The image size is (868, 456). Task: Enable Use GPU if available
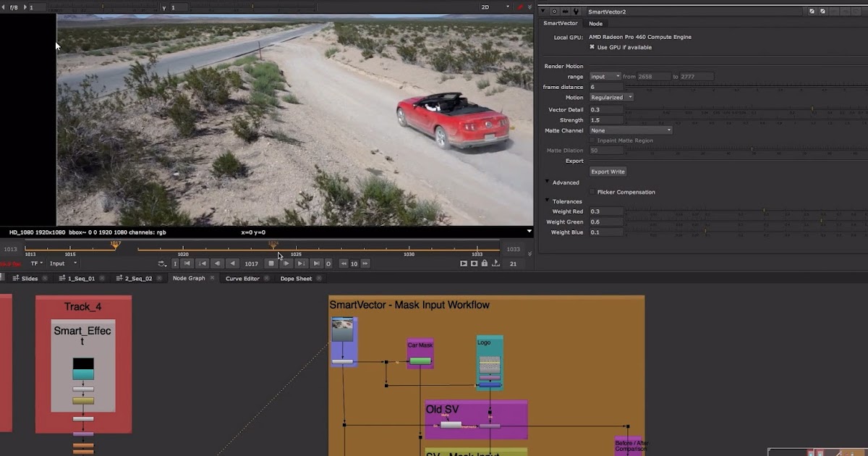[x=592, y=47]
